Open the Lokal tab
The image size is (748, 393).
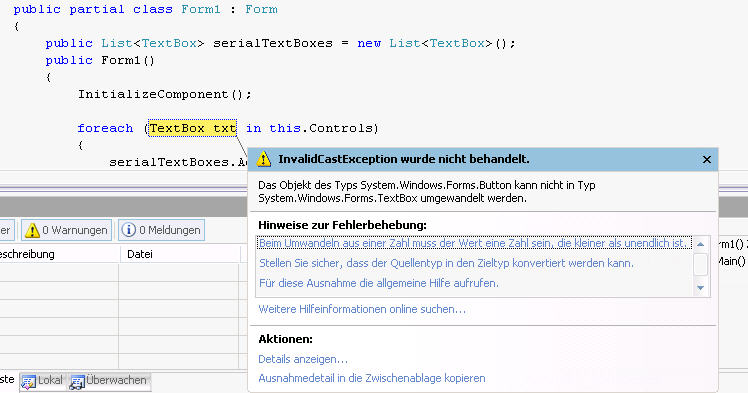(x=42, y=381)
